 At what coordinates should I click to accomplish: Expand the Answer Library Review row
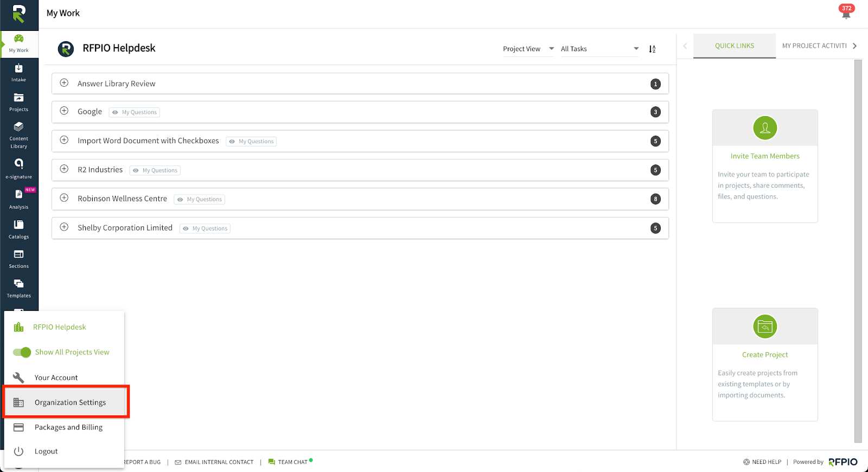[64, 83]
